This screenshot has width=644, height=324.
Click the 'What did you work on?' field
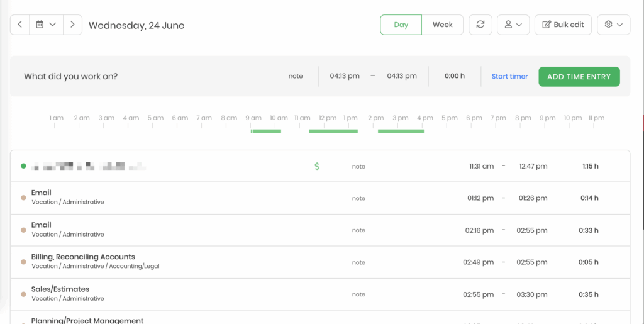[126, 77]
